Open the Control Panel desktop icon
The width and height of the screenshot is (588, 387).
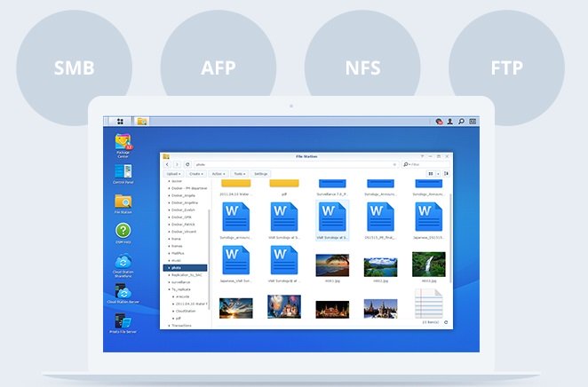(123, 170)
